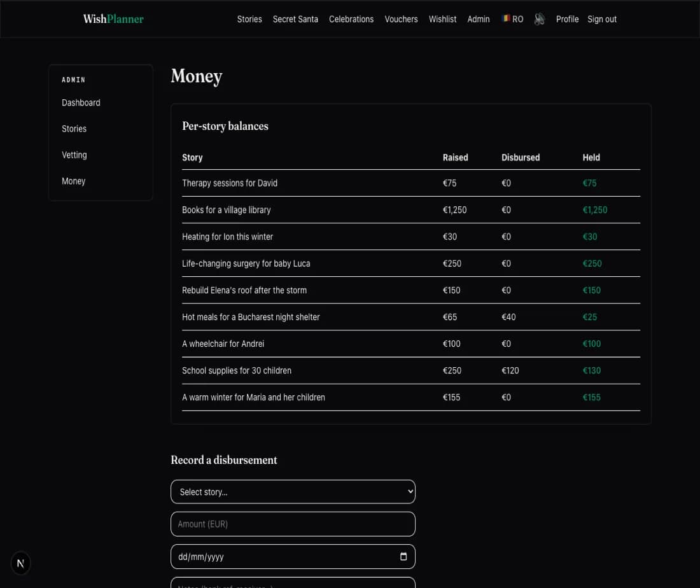Open the Select story dropdown
The image size is (700, 588).
[293, 491]
